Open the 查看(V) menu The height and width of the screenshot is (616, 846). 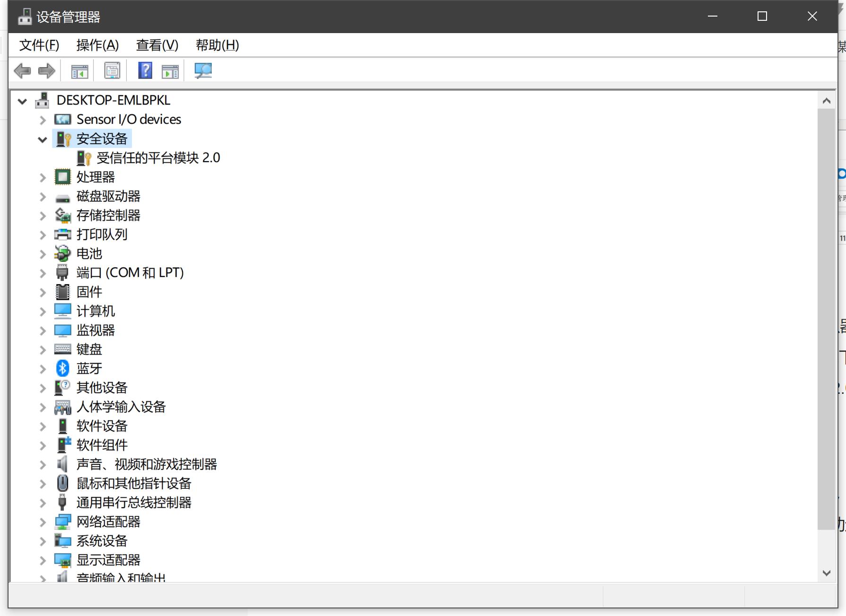tap(157, 45)
